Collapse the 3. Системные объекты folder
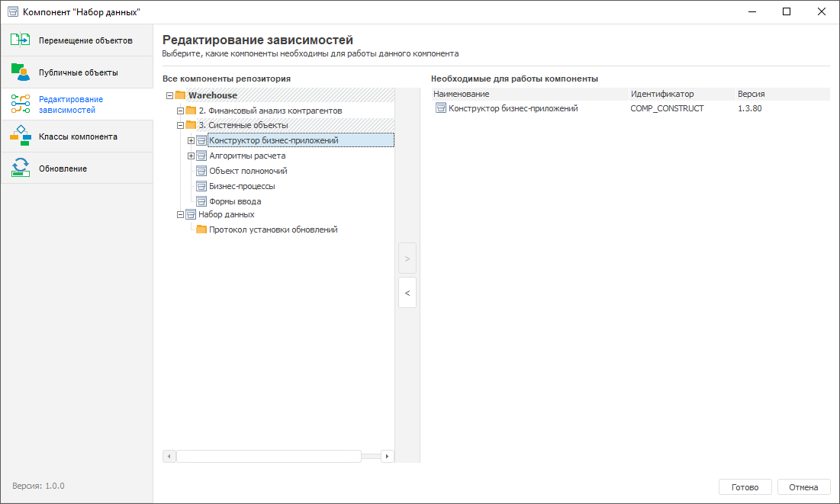 (181, 125)
